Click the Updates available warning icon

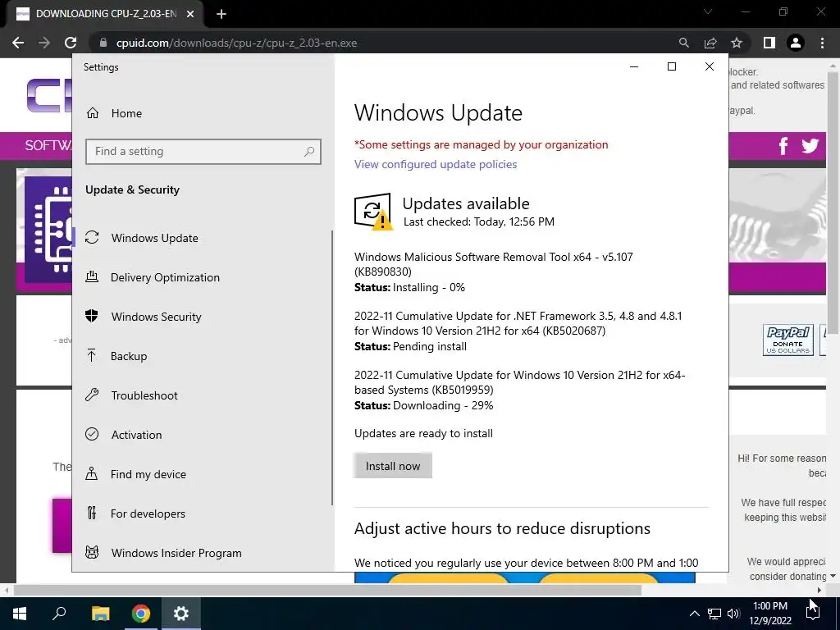373,212
